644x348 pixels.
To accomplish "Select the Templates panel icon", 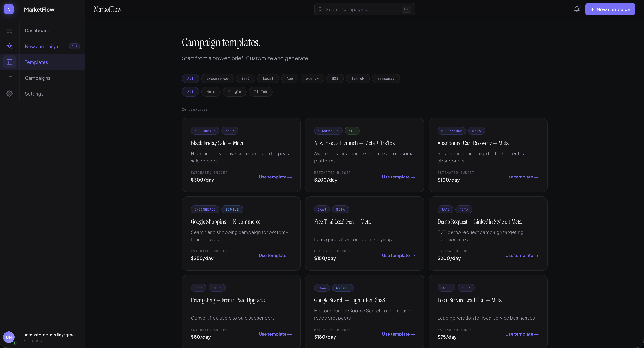I will 10,62.
